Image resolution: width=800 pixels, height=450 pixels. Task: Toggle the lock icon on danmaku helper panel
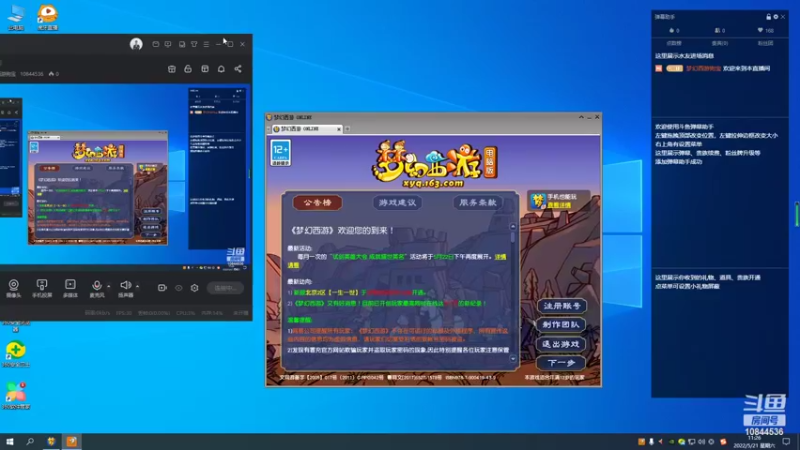(x=768, y=17)
